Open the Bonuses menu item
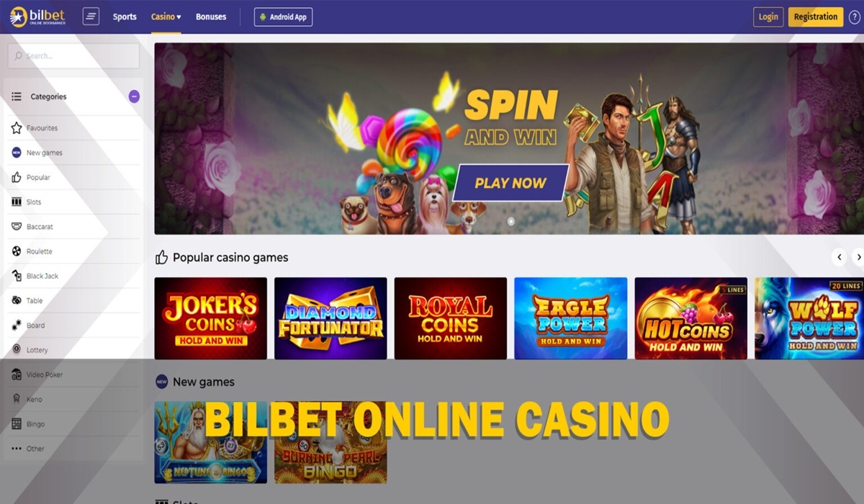 coord(211,17)
